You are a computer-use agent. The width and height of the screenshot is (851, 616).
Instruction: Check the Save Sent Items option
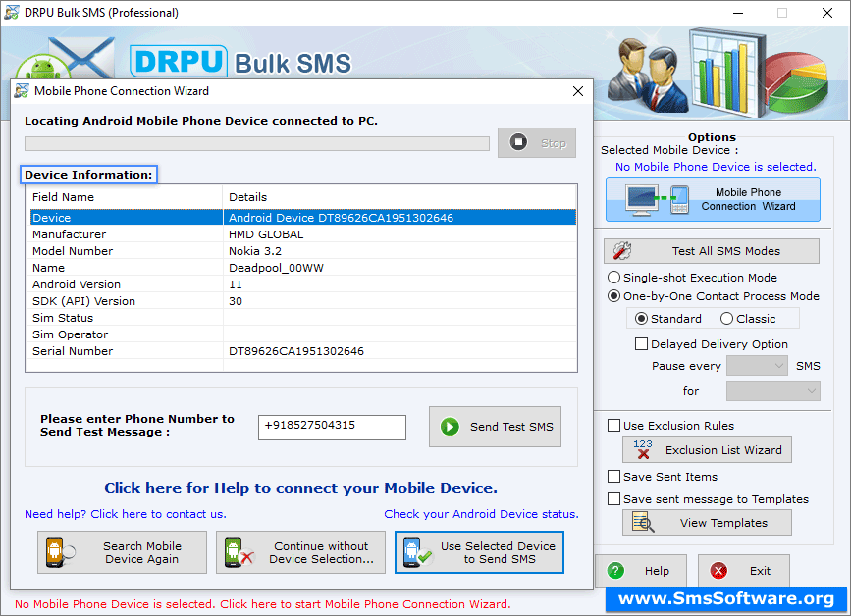click(613, 477)
